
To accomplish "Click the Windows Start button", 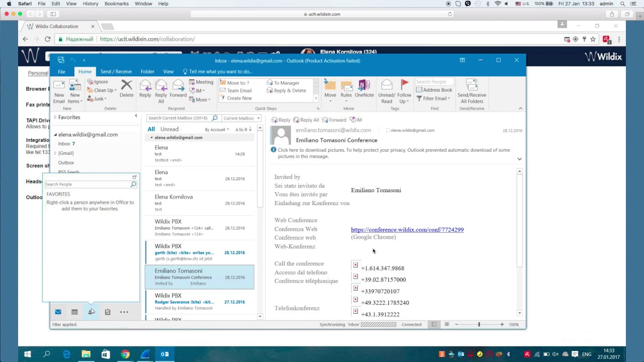I will (x=28, y=354).
